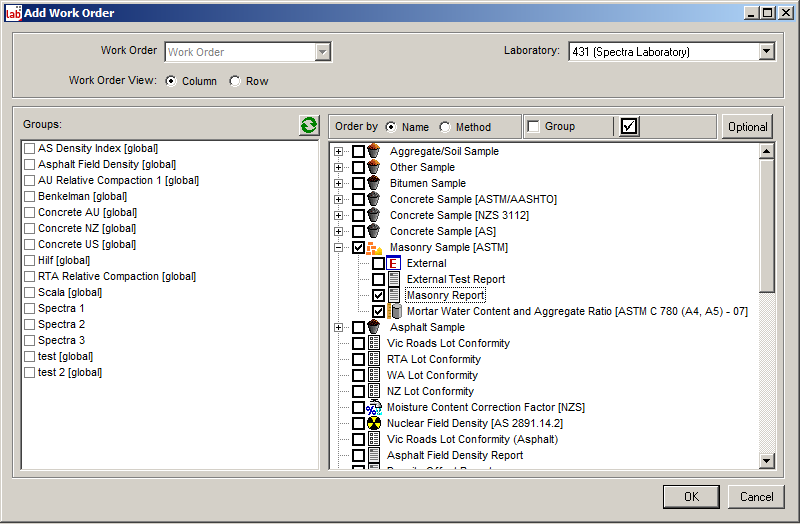Open the Laboratory dropdown
Viewport: 800px width, 524px height.
tap(766, 51)
